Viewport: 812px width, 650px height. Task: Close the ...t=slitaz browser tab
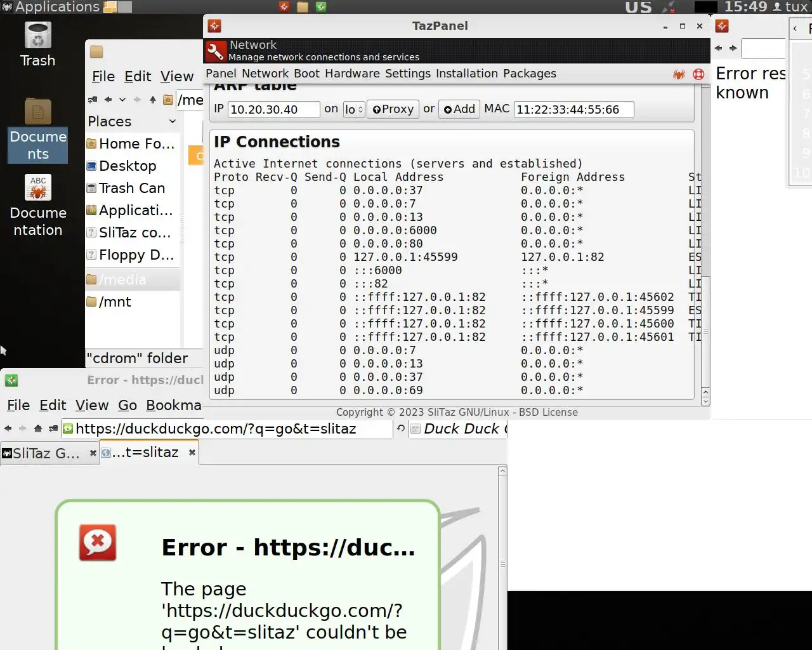point(192,453)
